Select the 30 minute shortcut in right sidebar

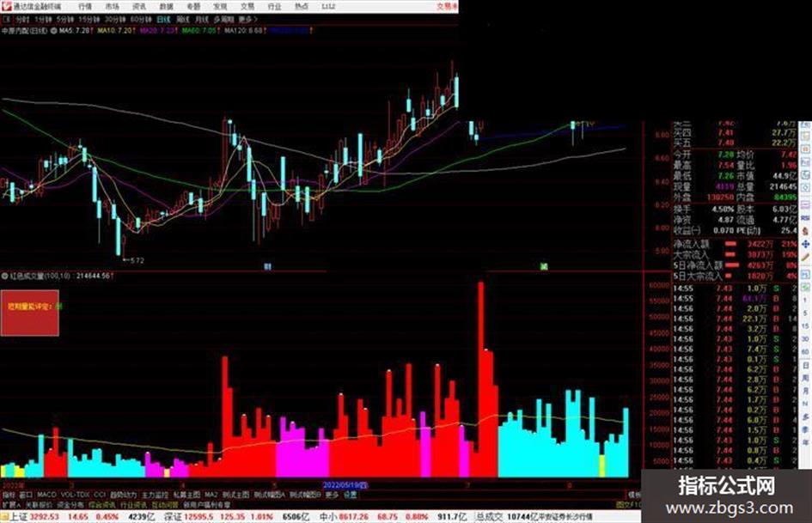tap(805, 339)
